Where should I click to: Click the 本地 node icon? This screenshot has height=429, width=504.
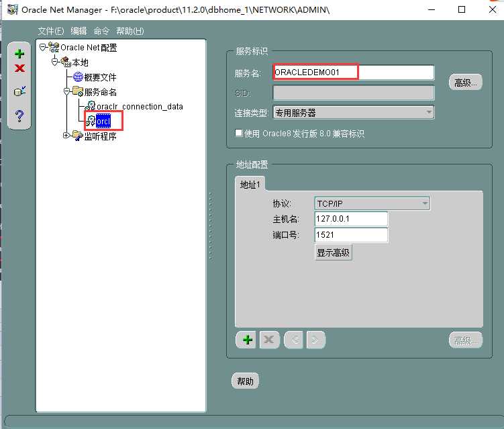[x=66, y=62]
